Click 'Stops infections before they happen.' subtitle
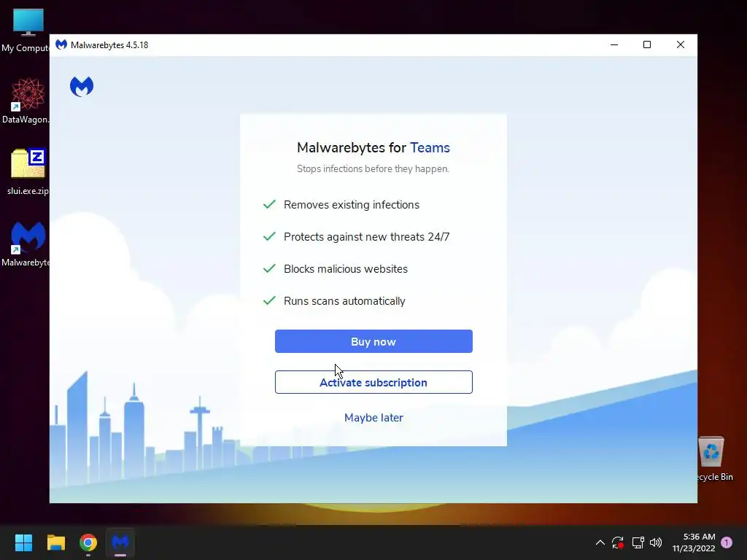Viewport: 747px width, 560px height. point(373,169)
